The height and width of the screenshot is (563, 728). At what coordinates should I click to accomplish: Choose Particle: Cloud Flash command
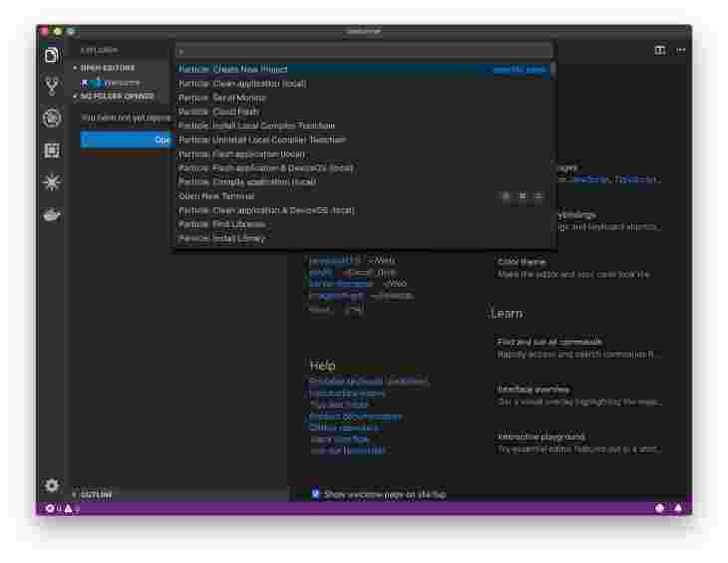[x=365, y=112]
